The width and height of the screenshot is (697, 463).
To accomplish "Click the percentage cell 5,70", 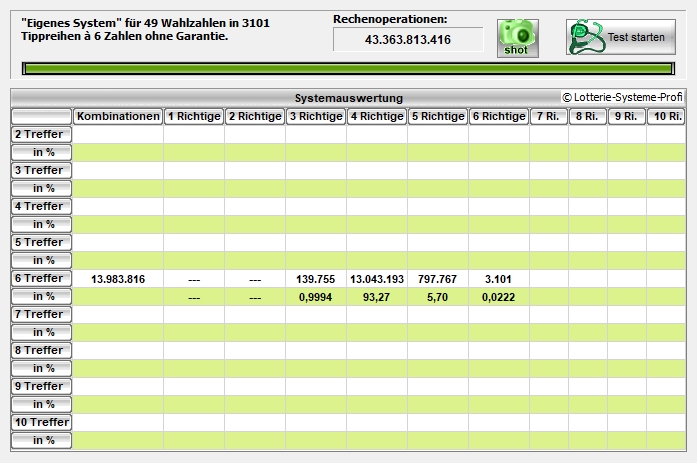I will coord(437,297).
